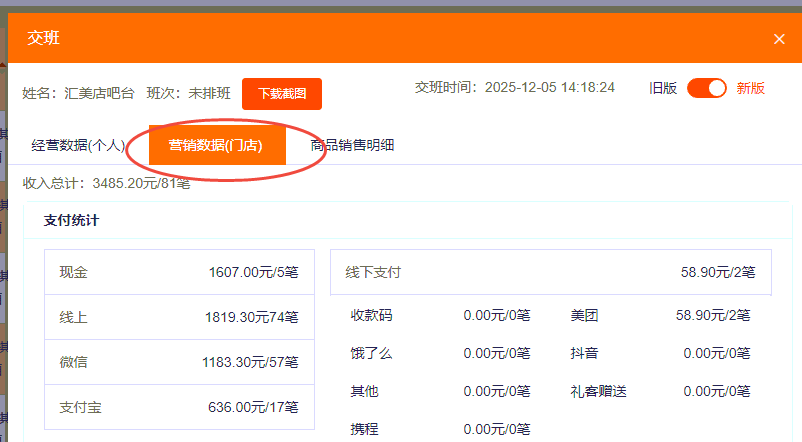Select the 线上 payment row
802x442 pixels.
click(x=179, y=317)
